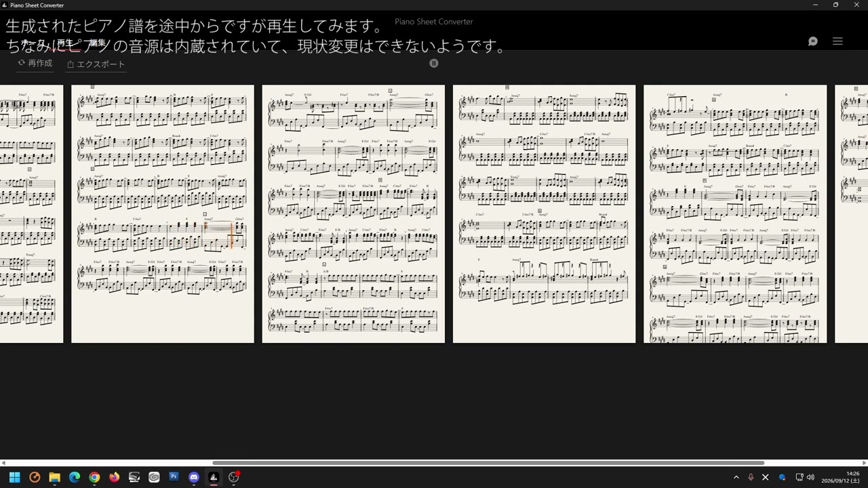
Task: Switch to the 再生 tab
Action: click(65, 43)
